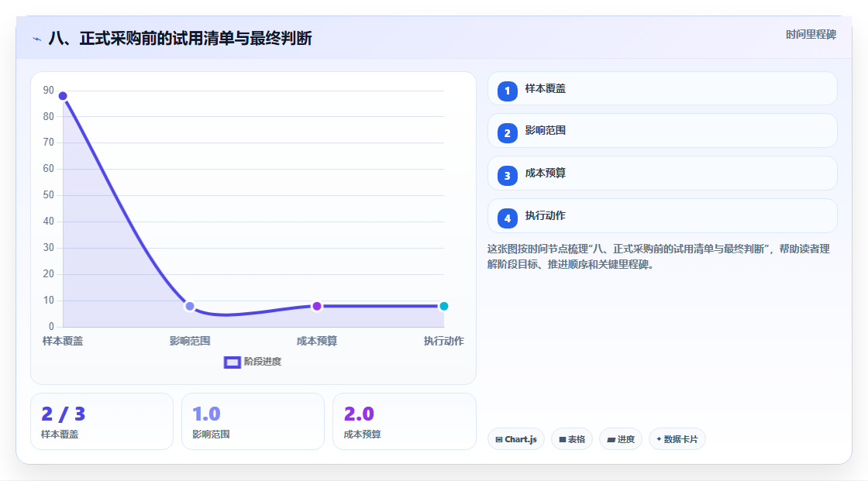Click the 表格 tag
Screen dimensions: 868x481
click(572, 439)
